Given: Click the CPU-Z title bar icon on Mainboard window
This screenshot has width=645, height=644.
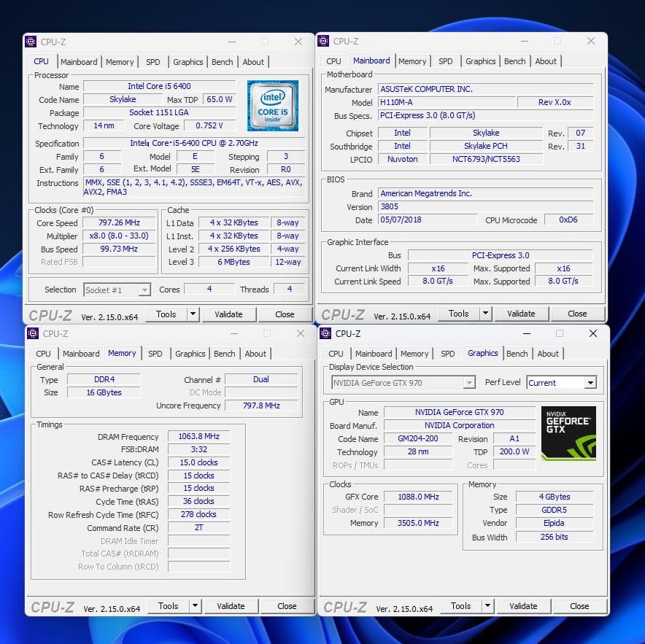Looking at the screenshot, I should coord(324,42).
